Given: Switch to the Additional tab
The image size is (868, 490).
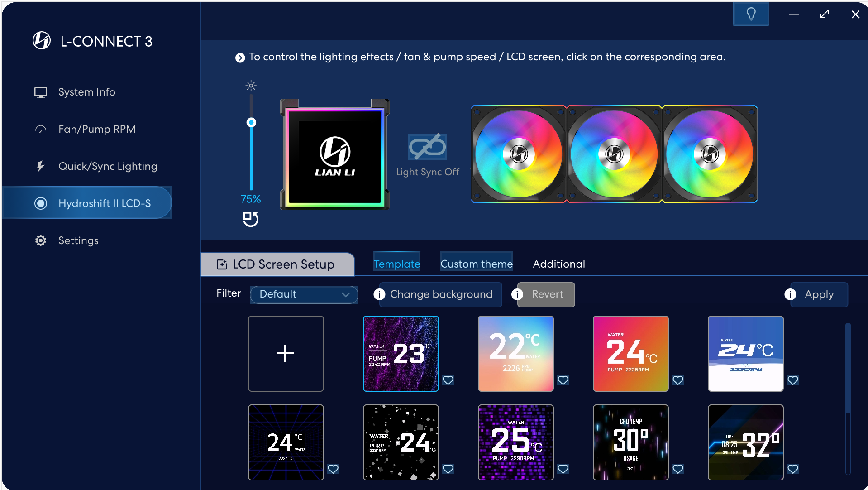Looking at the screenshot, I should coord(559,264).
